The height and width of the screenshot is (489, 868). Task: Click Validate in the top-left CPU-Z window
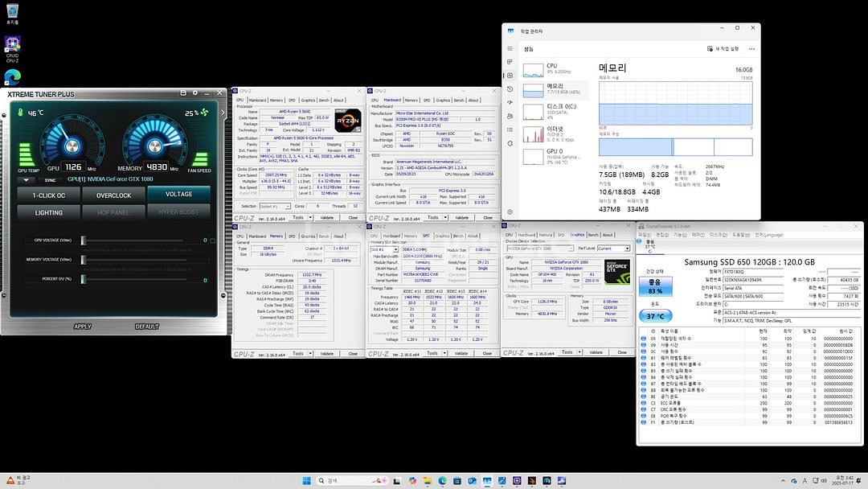pos(327,218)
